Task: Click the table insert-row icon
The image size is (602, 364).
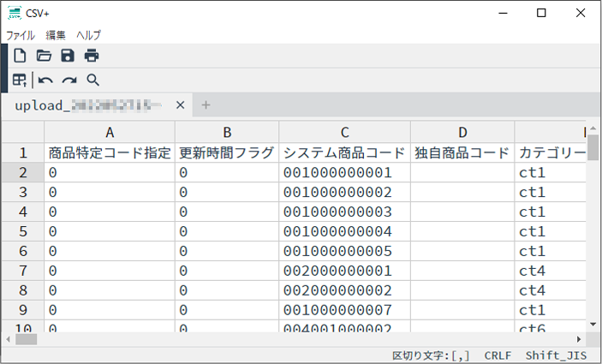Action: coord(19,80)
